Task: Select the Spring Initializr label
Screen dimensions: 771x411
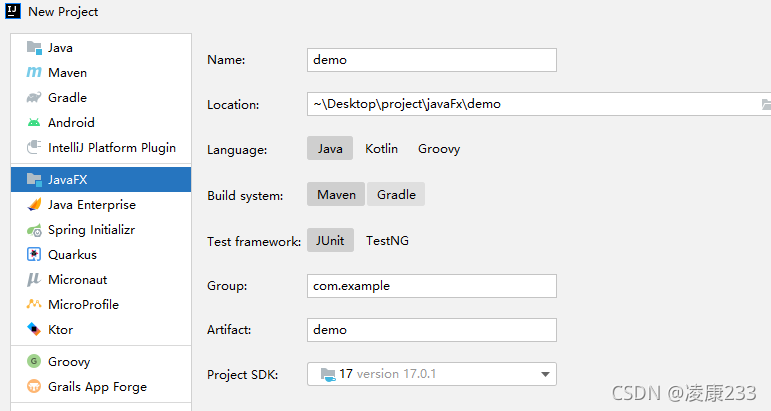Action: [91, 230]
